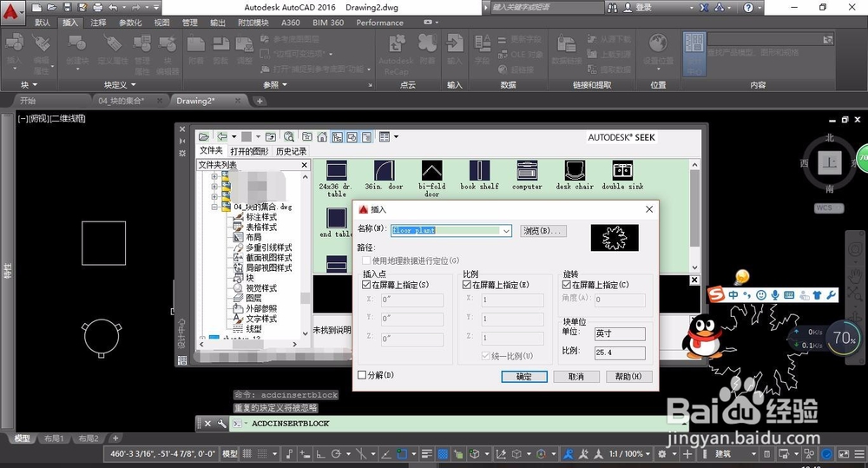The height and width of the screenshot is (468, 868).
Task: Toggle scale 'Specify on screen' checkbox
Action: tap(466, 285)
